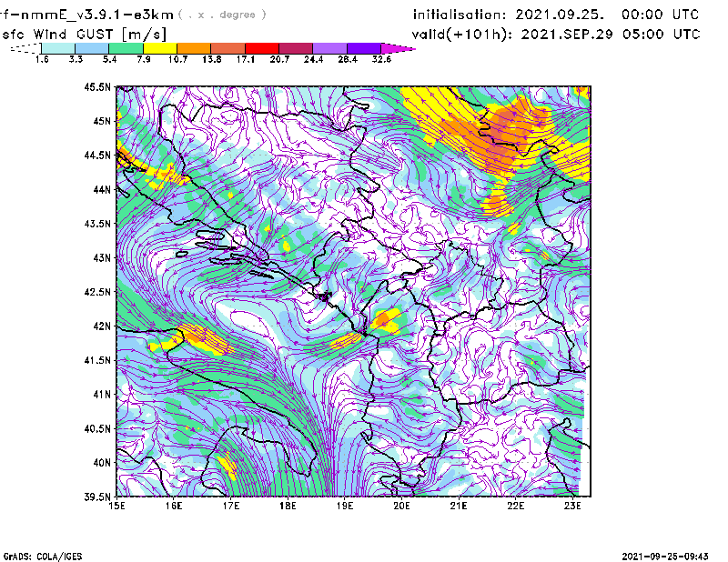Screen dimensions: 728x562
Task: Click the 'sfc Wind GUST [m/s]' title
Action: 84,35
